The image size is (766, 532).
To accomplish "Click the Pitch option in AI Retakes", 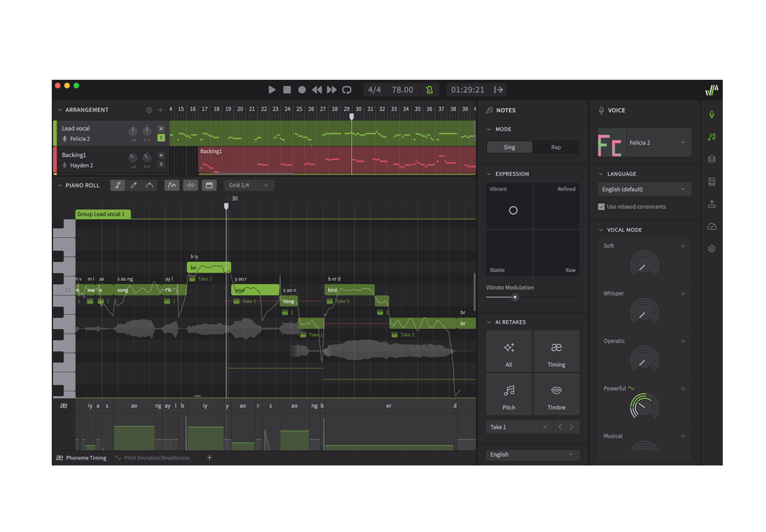I will point(509,394).
